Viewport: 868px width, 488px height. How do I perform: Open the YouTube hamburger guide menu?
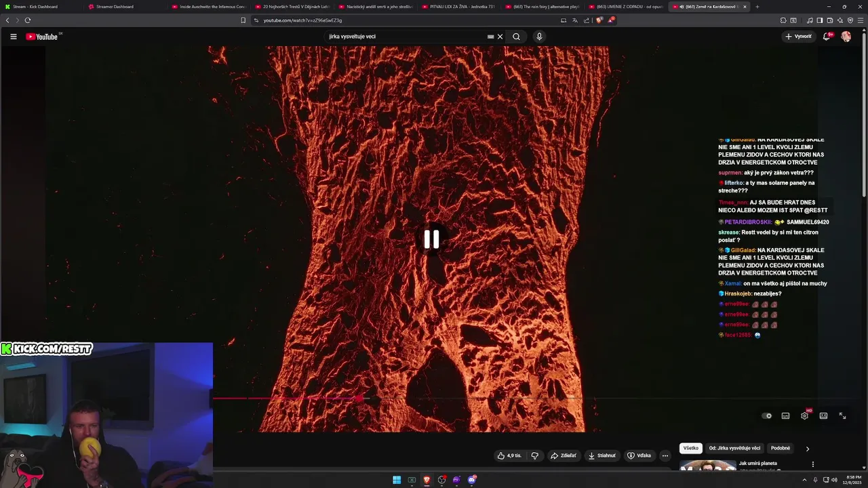[x=13, y=37]
